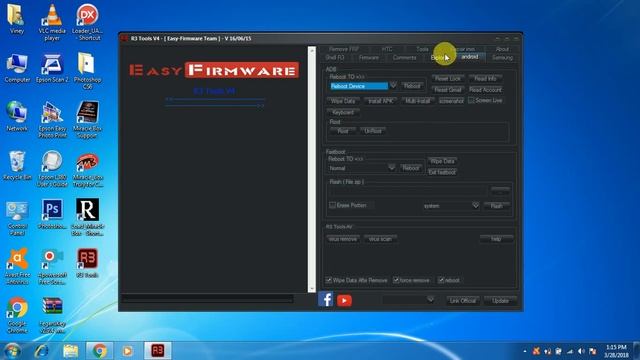Click the virus scan button
Screen dimensions: 640x360
[x=380, y=239]
